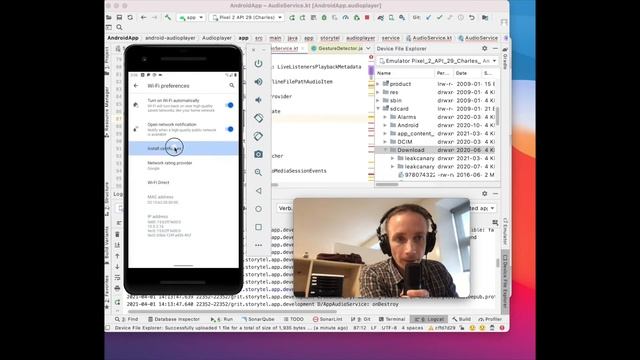Expand the DCIM folder
The width and height of the screenshot is (640, 360).
tap(385, 142)
